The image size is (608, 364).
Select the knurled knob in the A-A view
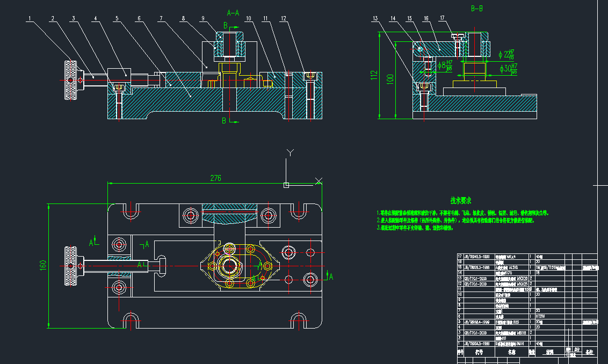[70, 80]
